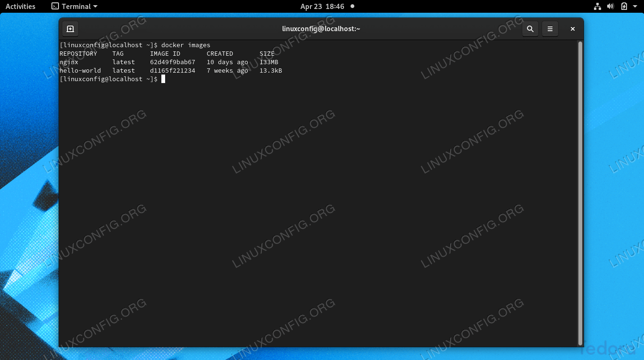Expand the Terminal application menu
Viewport: 644px width, 360px height.
tap(75, 6)
